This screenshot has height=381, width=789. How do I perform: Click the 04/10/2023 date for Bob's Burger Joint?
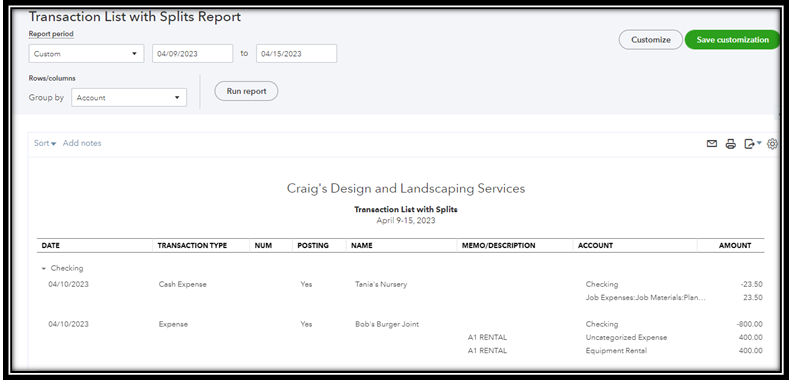click(x=68, y=324)
